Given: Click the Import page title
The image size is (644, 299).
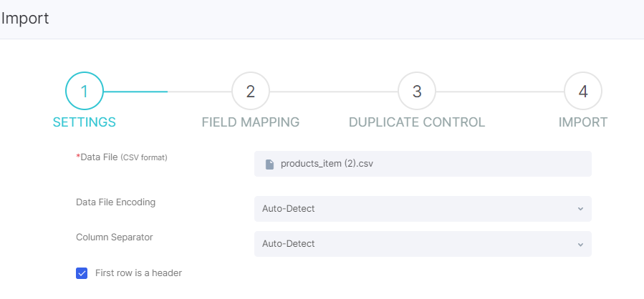Looking at the screenshot, I should click(25, 19).
